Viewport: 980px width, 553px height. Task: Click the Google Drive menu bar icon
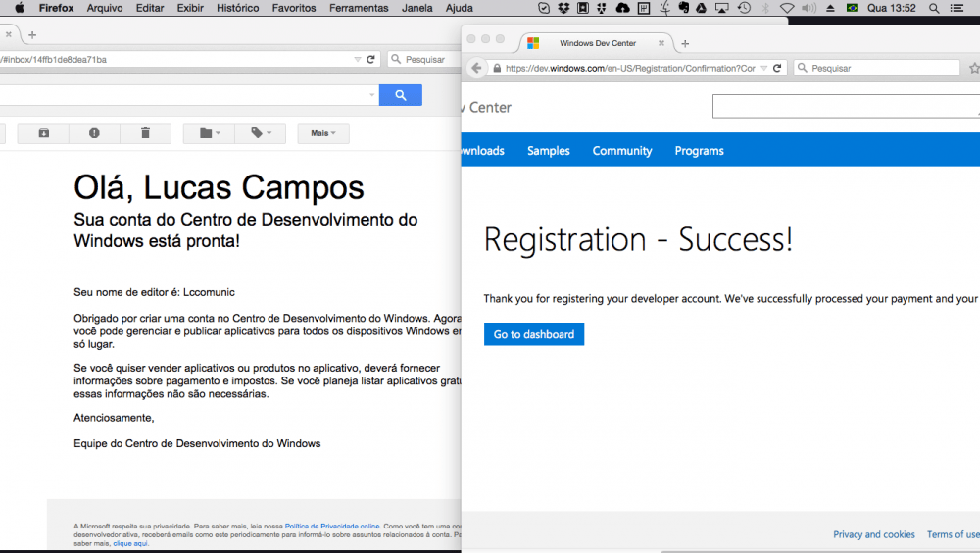pos(702,8)
